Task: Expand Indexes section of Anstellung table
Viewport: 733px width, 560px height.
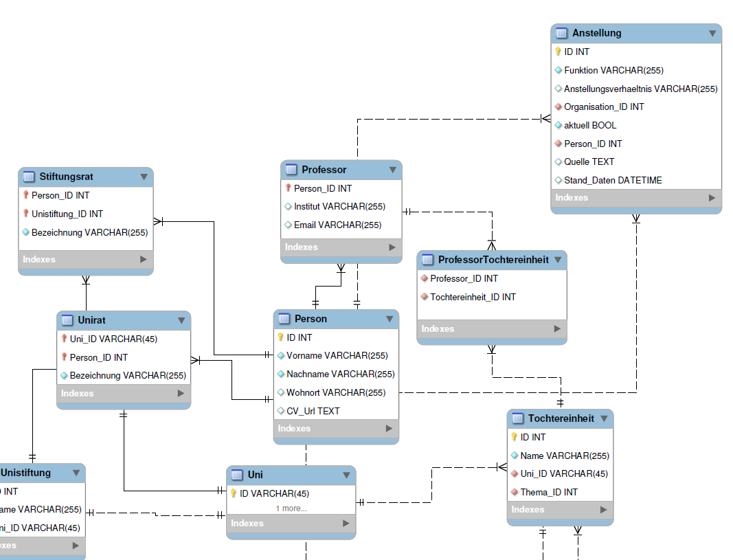Action: tap(712, 198)
